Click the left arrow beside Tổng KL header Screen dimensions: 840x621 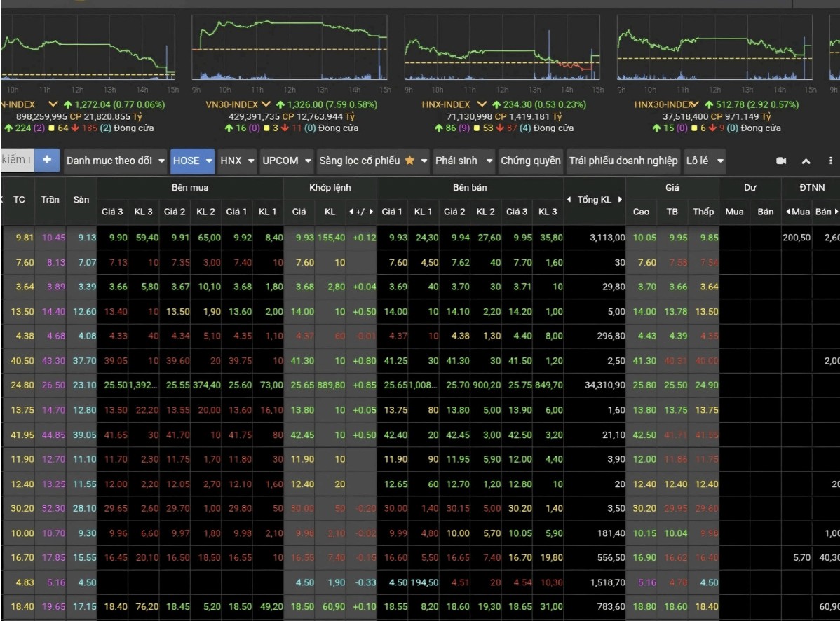(x=569, y=200)
